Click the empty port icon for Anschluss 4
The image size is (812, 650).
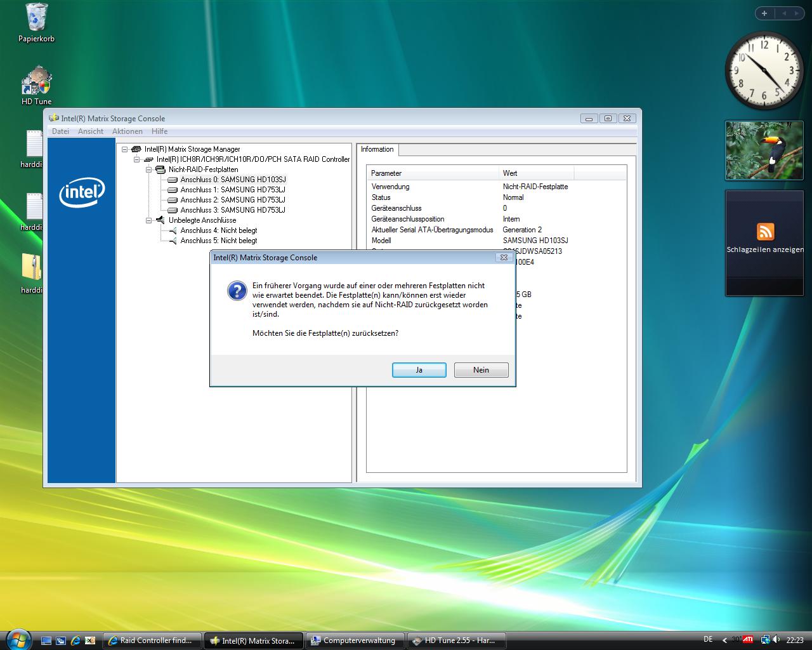tap(173, 230)
